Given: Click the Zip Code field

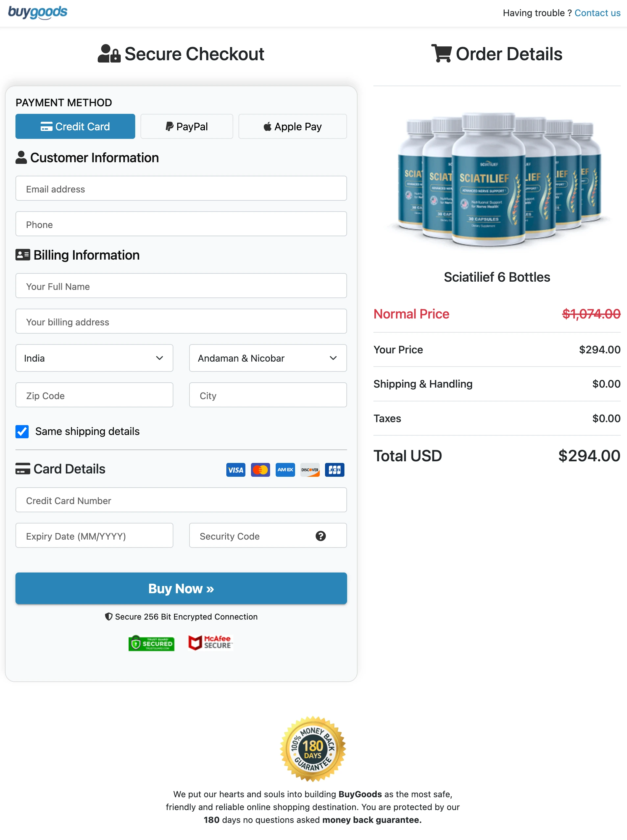Looking at the screenshot, I should coord(94,395).
